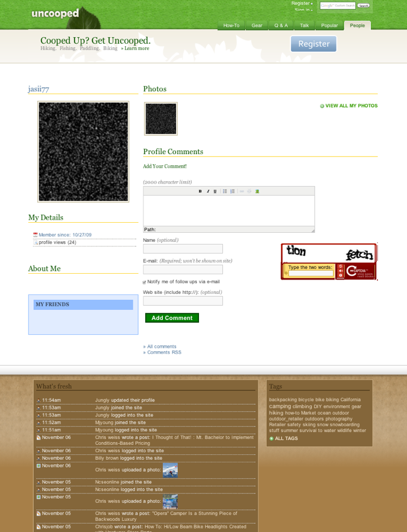Click the Name input field
The width and height of the screenshot is (407, 532).
(183, 249)
